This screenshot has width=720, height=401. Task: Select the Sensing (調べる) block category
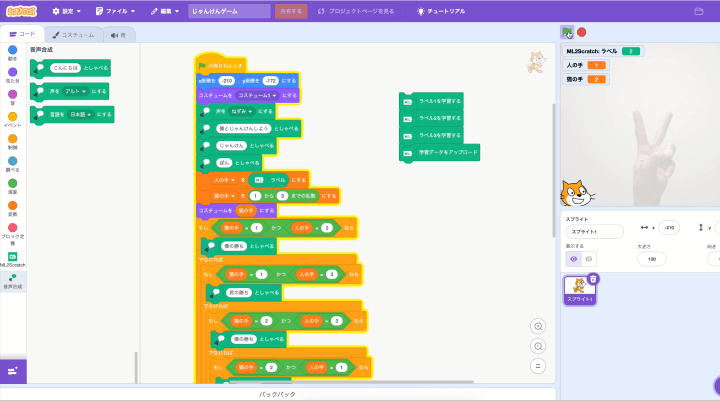pos(12,164)
